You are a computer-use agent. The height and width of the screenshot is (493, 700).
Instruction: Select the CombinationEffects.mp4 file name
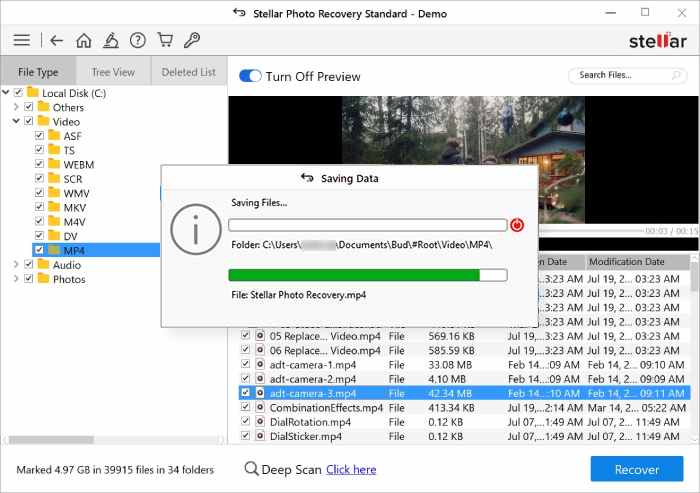click(x=326, y=408)
